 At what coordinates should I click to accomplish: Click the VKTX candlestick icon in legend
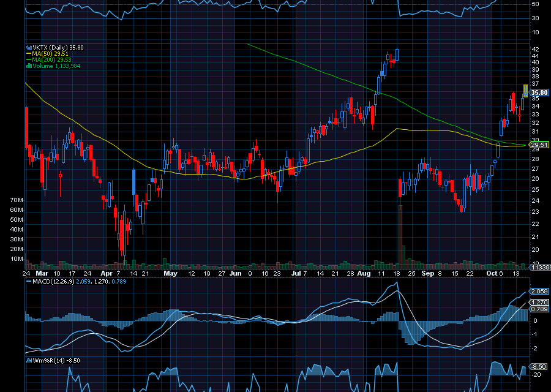tap(28, 48)
